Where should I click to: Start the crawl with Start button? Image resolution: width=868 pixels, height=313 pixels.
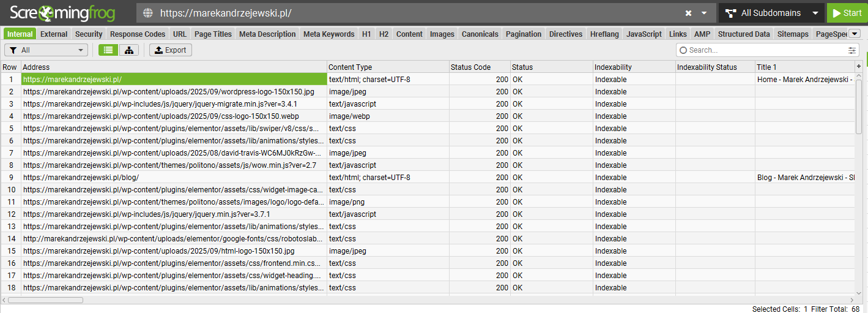[x=847, y=13]
